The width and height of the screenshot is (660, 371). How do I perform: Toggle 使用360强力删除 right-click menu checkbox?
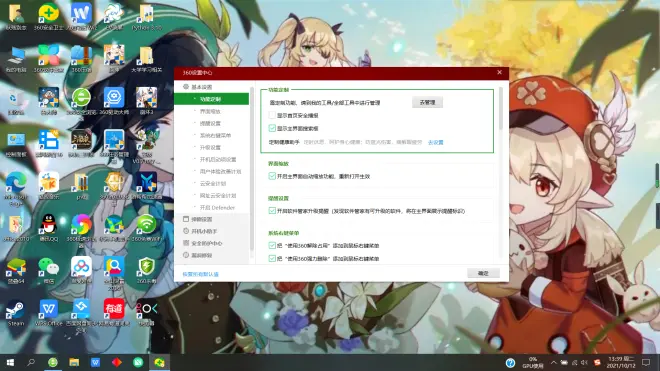(272, 258)
